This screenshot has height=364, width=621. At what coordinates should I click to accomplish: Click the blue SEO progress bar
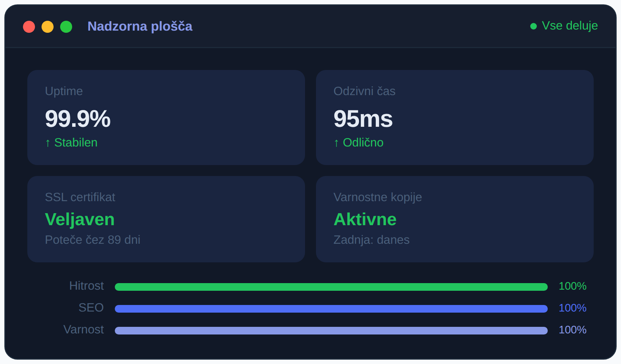[x=331, y=309]
